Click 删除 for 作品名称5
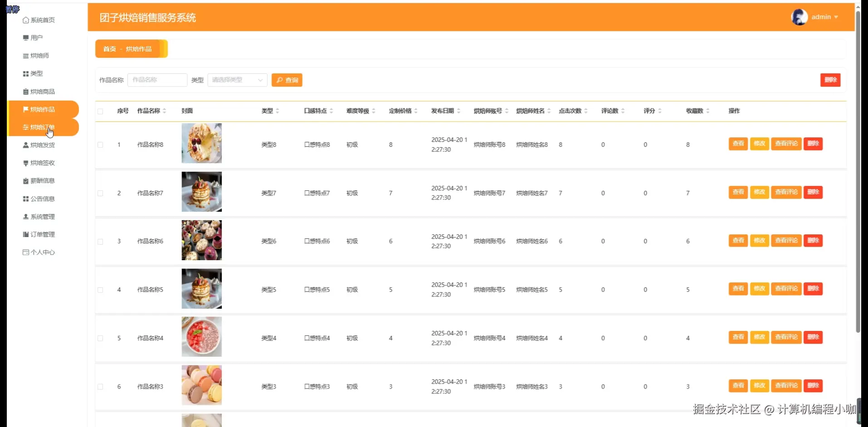This screenshot has width=868, height=427. click(x=813, y=289)
